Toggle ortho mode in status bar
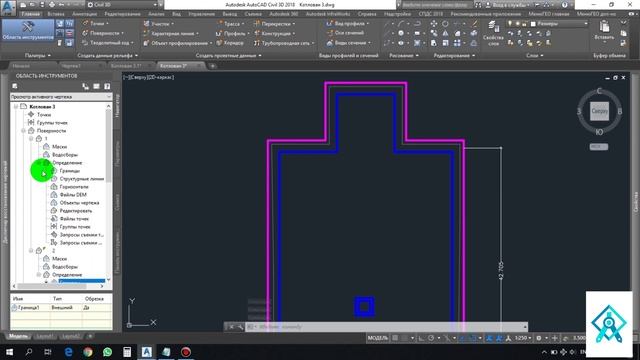This screenshot has width=640, height=360. tap(421, 338)
